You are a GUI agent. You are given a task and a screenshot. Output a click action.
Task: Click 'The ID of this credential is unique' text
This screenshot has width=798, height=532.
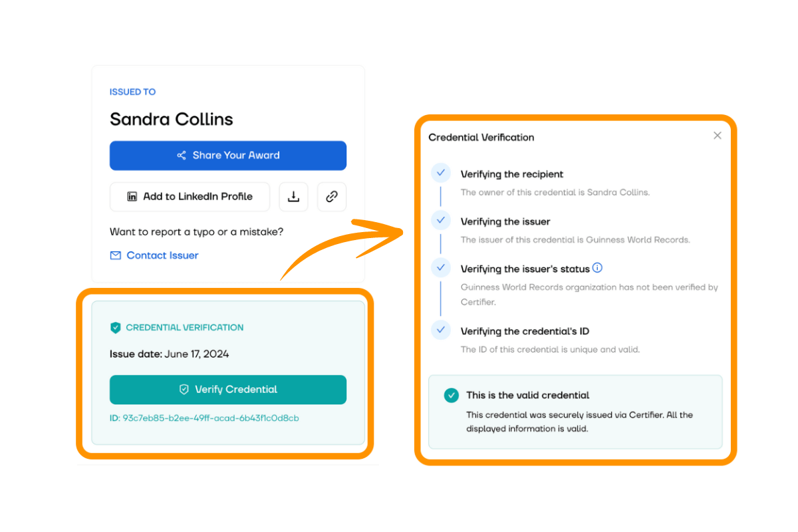[x=551, y=349]
